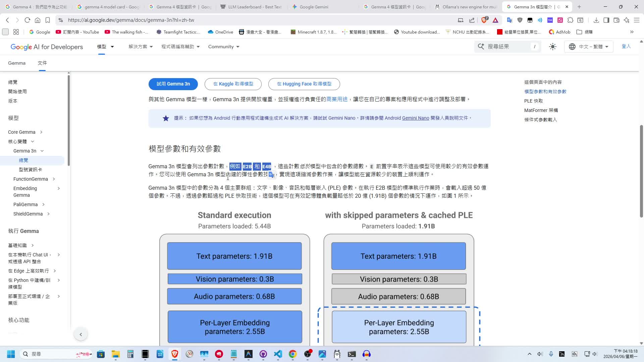Open the Community dropdown menu
Image resolution: width=644 pixels, height=362 pixels.
click(x=224, y=47)
